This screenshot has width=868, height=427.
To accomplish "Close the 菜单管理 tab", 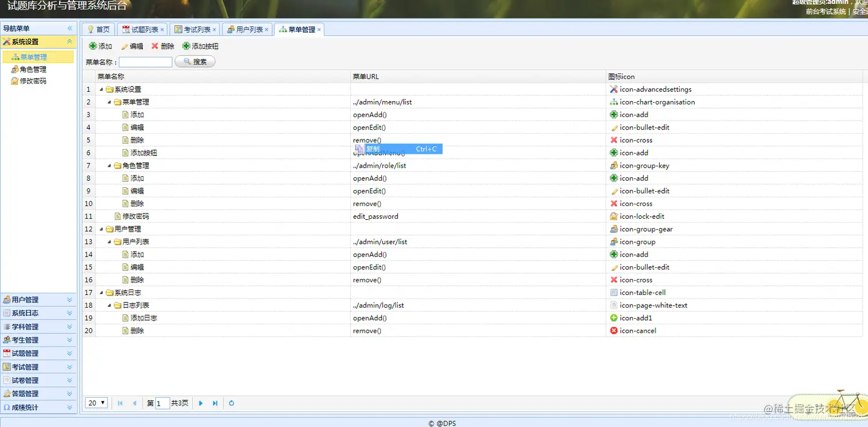I will 319,30.
